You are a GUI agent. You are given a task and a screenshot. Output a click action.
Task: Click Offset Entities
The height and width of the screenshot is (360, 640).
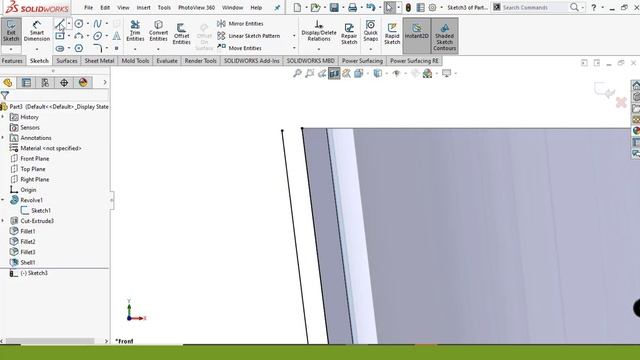click(x=182, y=33)
